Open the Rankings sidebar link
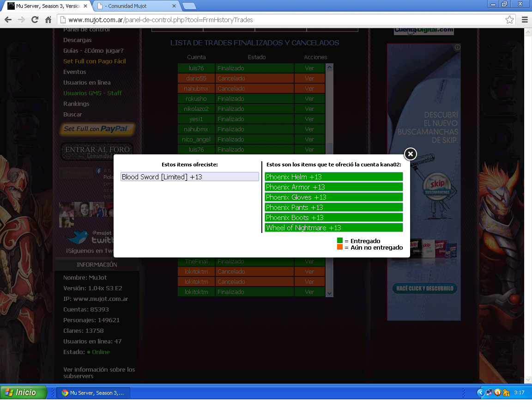 [76, 104]
